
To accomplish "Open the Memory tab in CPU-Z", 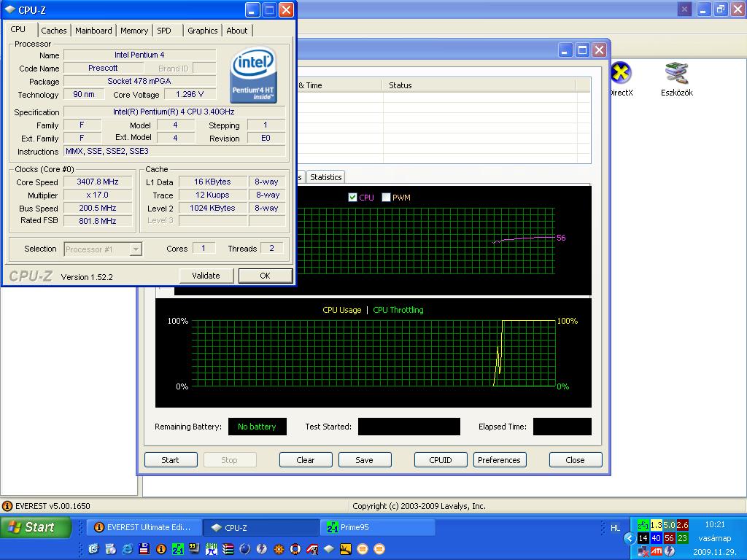I will click(134, 31).
